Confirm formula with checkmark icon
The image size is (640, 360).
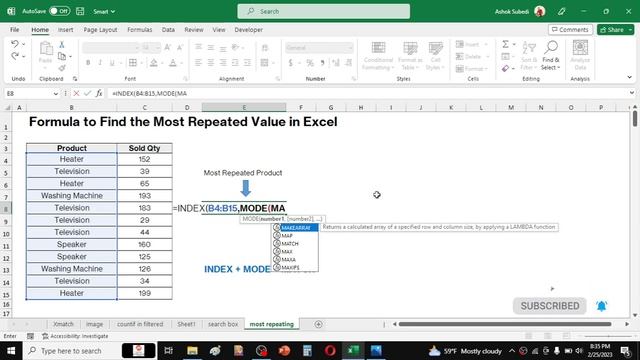pyautogui.click(x=87, y=93)
